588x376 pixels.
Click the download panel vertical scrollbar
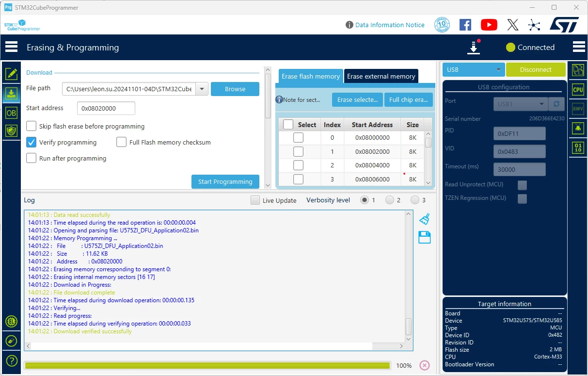268,127
